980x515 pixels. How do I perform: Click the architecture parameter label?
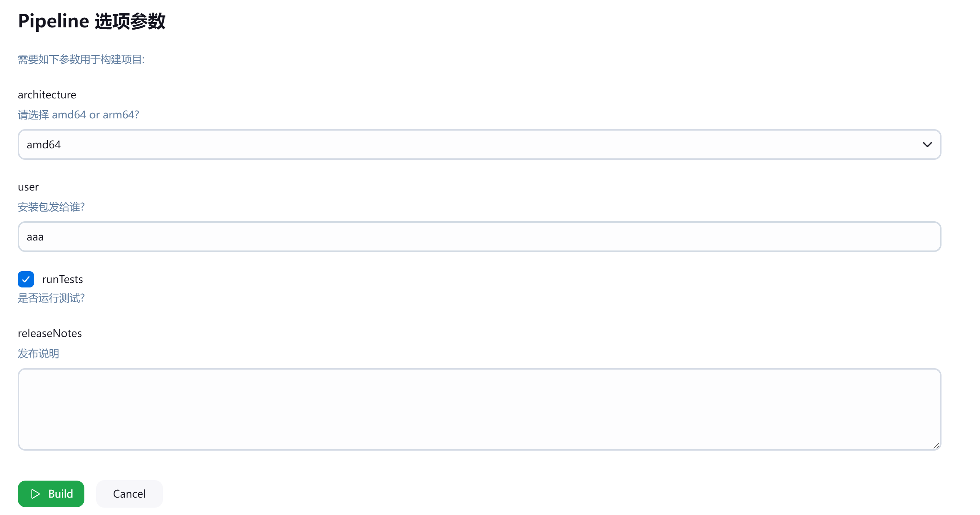click(47, 94)
